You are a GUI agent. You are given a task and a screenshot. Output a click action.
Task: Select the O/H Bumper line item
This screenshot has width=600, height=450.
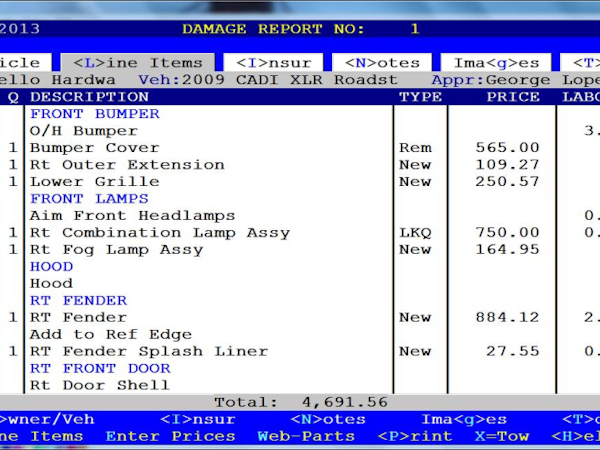tap(84, 131)
